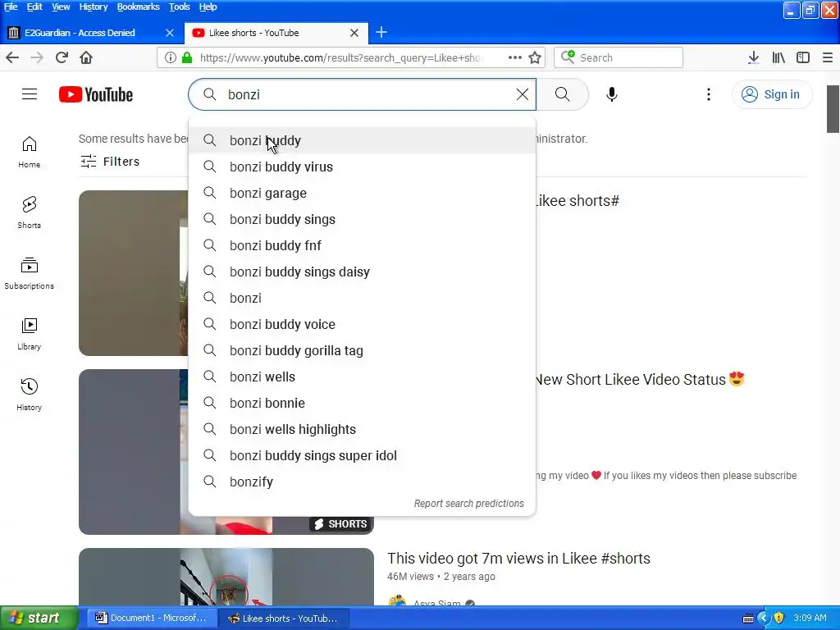
Task: Open YouTube settings three-dot menu
Action: (708, 94)
